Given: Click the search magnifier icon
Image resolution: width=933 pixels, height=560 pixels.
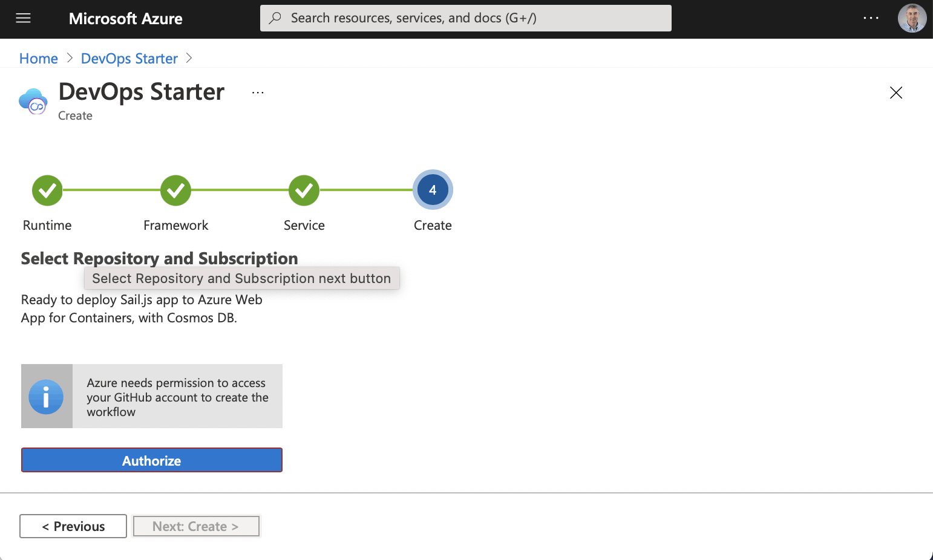Looking at the screenshot, I should 275,18.
